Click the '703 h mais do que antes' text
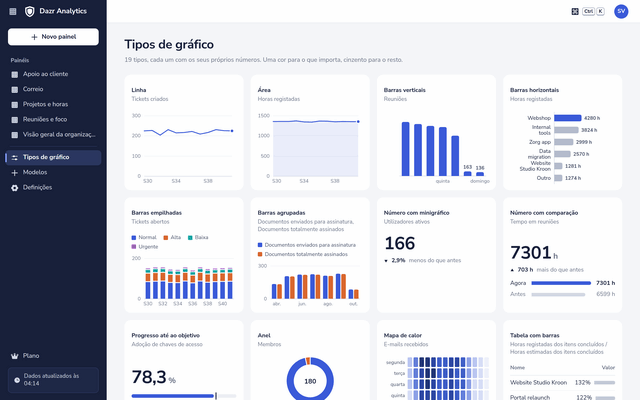This screenshot has width=640, height=400. tap(547, 270)
